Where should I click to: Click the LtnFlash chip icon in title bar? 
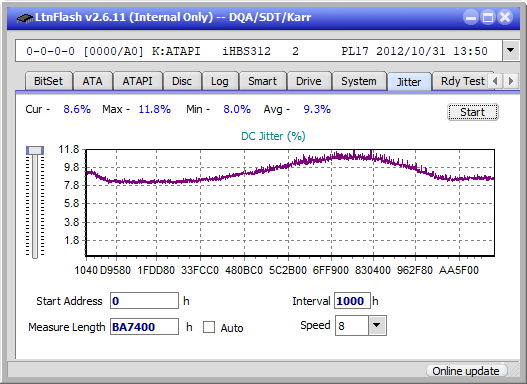coord(25,17)
